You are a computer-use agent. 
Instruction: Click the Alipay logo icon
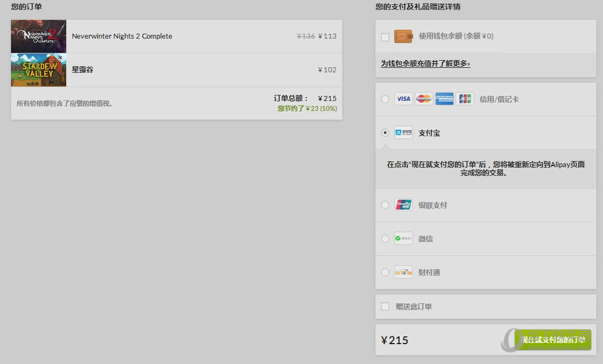(x=404, y=132)
